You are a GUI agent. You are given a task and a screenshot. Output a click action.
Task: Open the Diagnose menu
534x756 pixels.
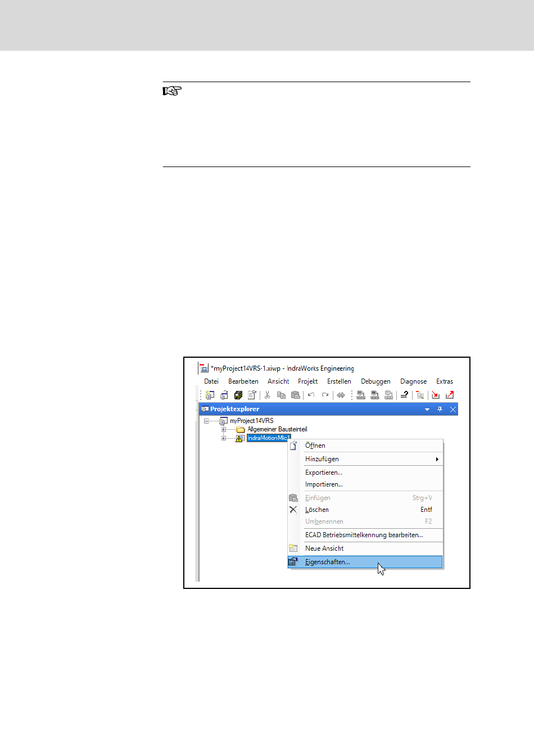[x=414, y=381]
